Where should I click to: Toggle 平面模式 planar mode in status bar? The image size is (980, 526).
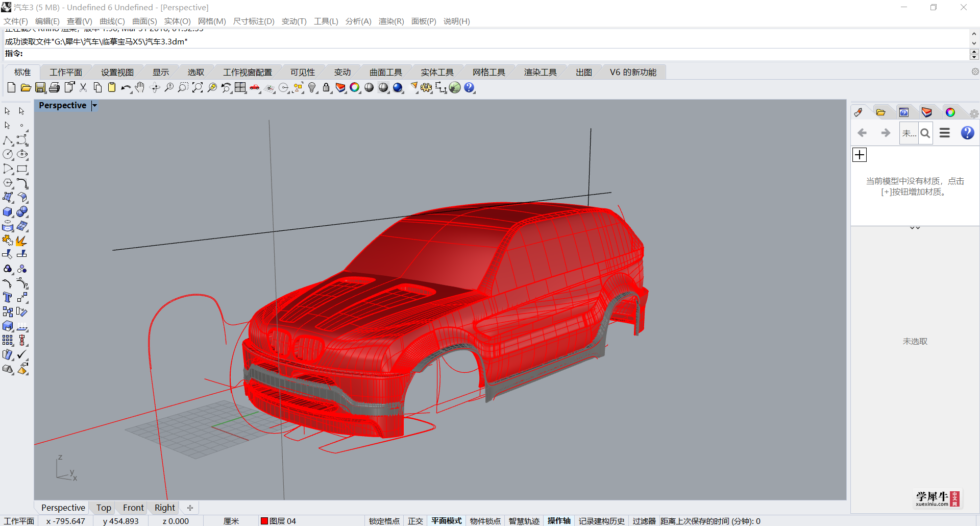coord(447,521)
